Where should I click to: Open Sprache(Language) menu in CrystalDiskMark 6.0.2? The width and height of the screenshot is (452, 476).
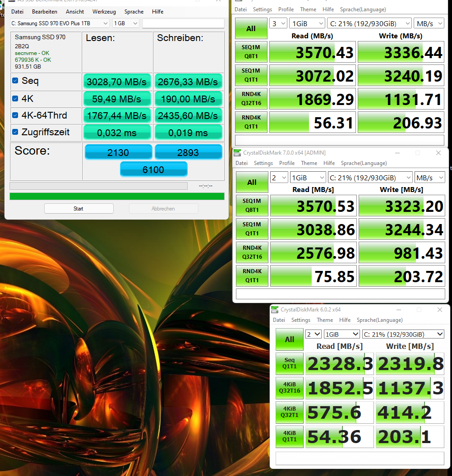coord(380,320)
